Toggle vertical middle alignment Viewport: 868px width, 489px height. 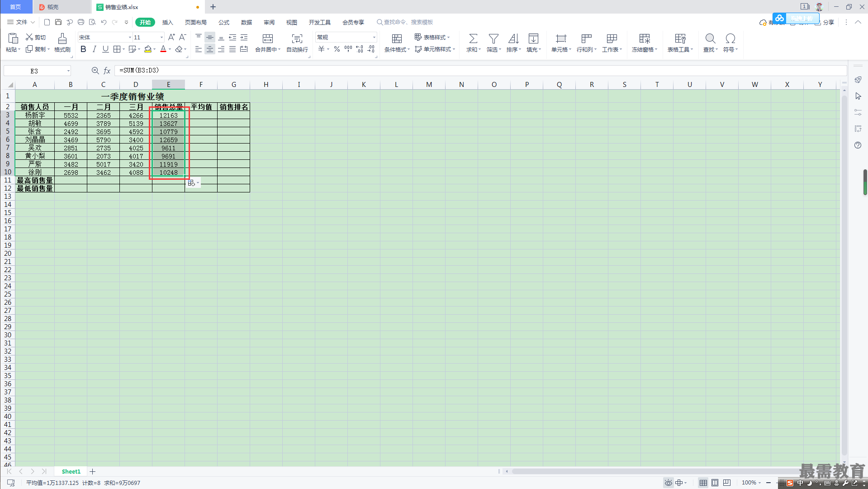point(210,37)
